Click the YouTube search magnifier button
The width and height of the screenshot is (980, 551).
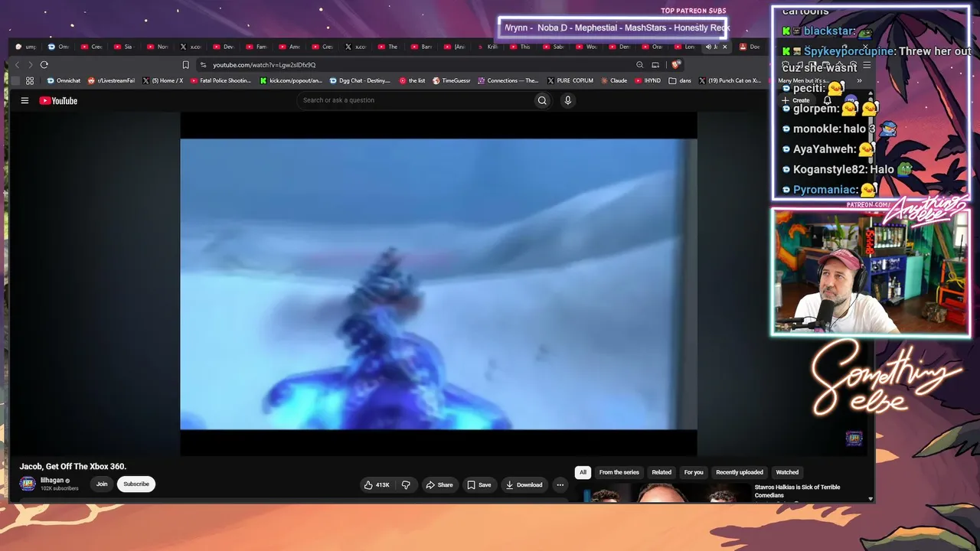(x=542, y=100)
